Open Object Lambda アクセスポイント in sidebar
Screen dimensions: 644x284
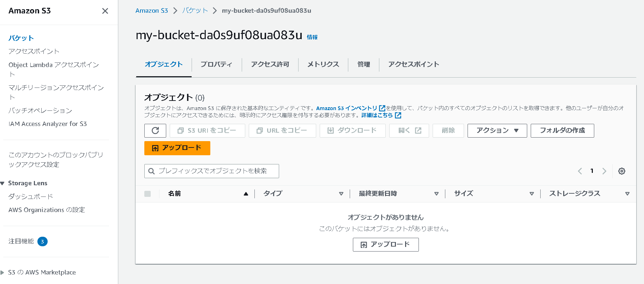(x=54, y=70)
